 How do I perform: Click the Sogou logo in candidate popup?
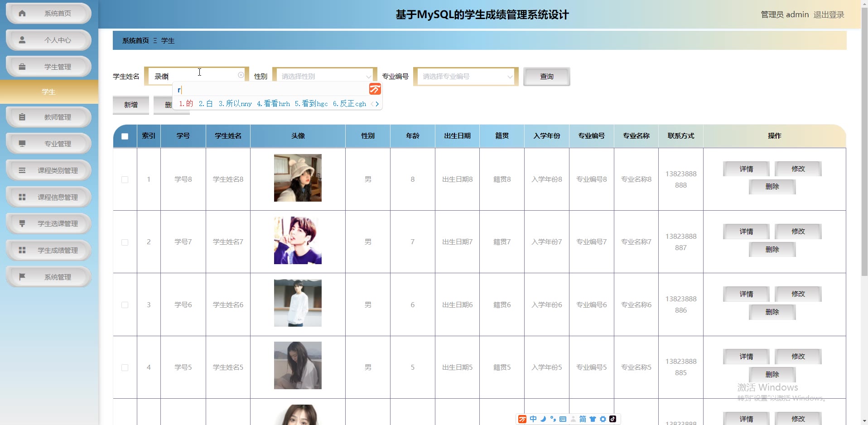375,89
